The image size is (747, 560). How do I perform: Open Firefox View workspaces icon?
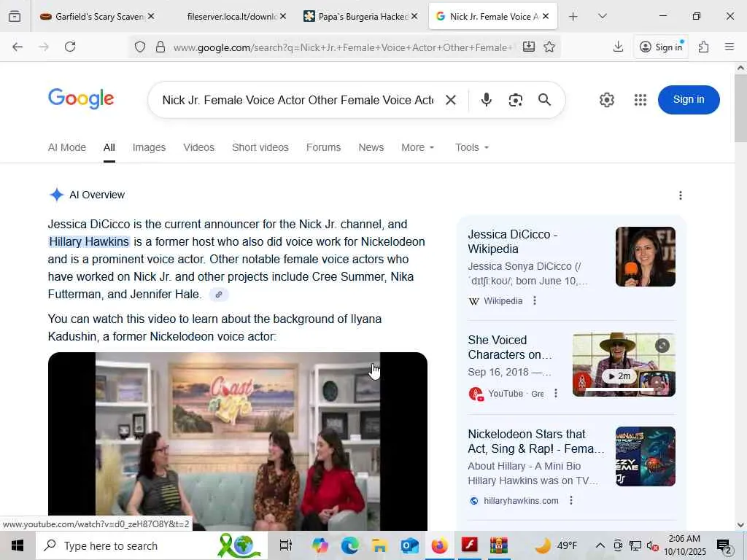coord(15,16)
